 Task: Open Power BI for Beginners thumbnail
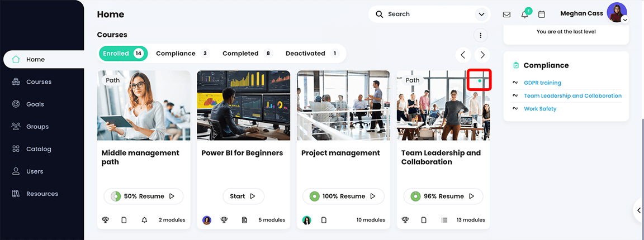(244, 105)
